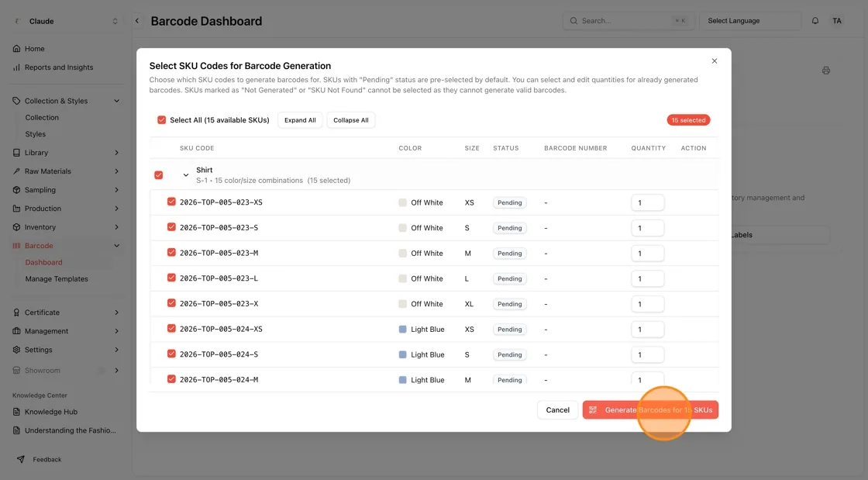Image resolution: width=868 pixels, height=480 pixels.
Task: Expand the Inventory arrow
Action: point(117,227)
